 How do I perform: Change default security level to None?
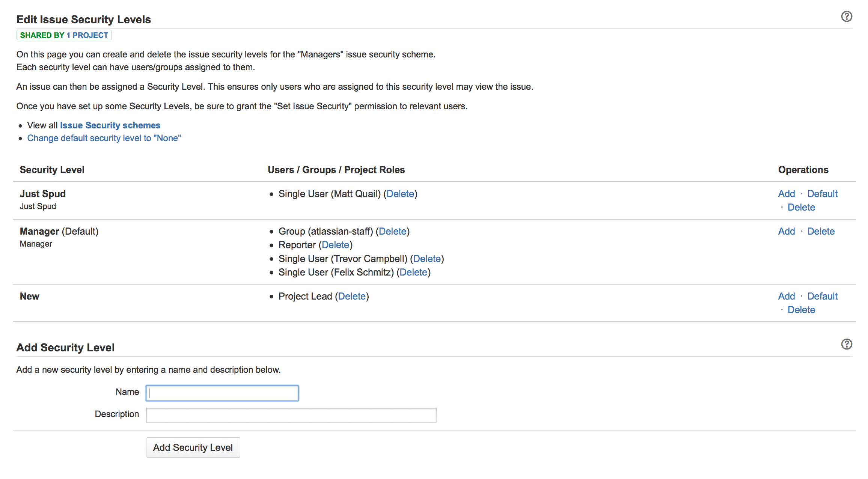[104, 138]
